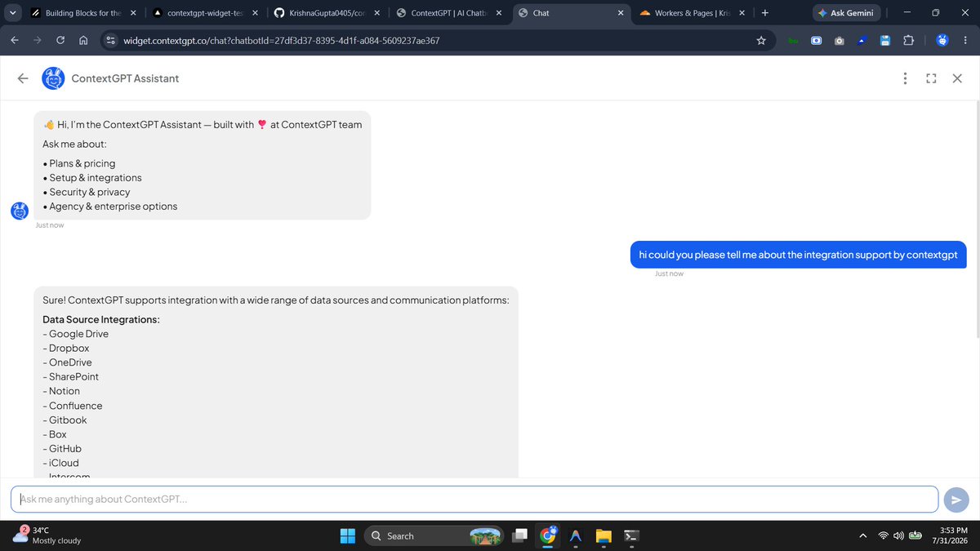Click the camera screenshot extension icon
The image size is (980, 551).
click(x=839, y=40)
